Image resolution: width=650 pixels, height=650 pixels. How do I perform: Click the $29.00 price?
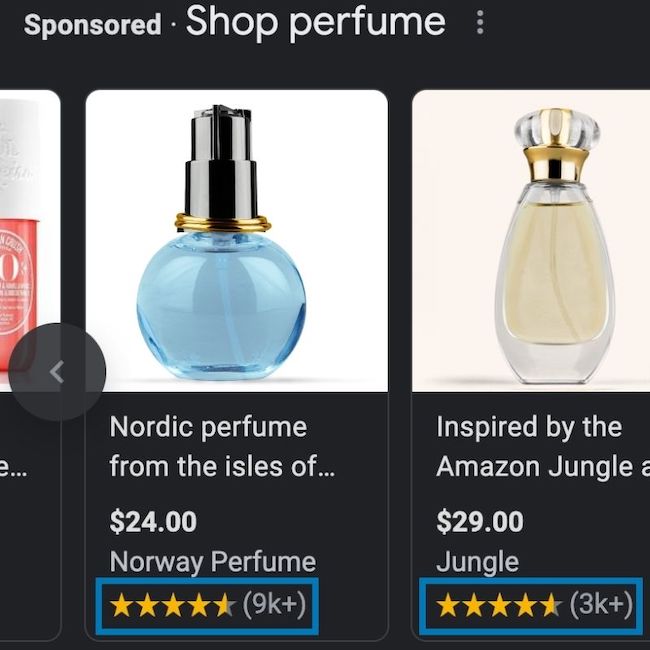(480, 521)
